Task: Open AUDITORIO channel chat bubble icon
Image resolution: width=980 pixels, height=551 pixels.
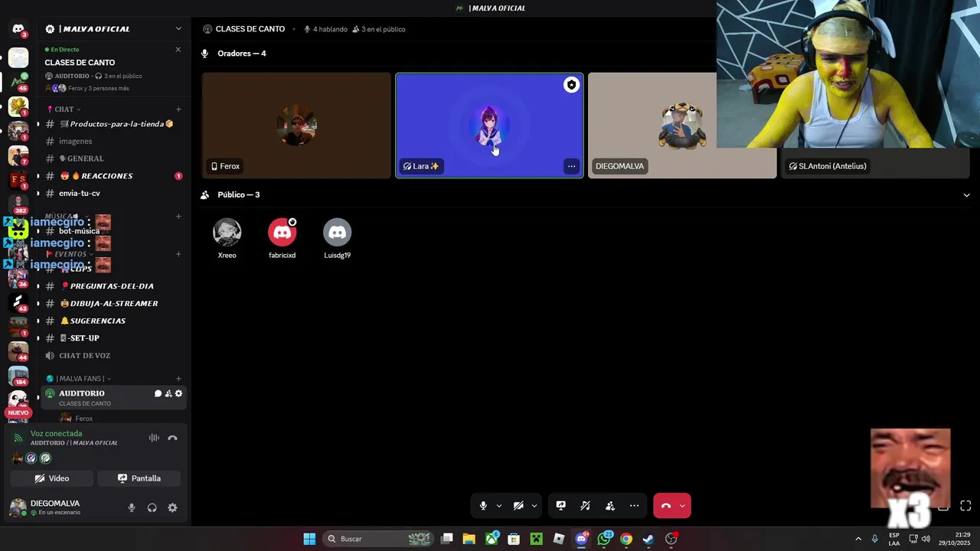Action: 158,393
